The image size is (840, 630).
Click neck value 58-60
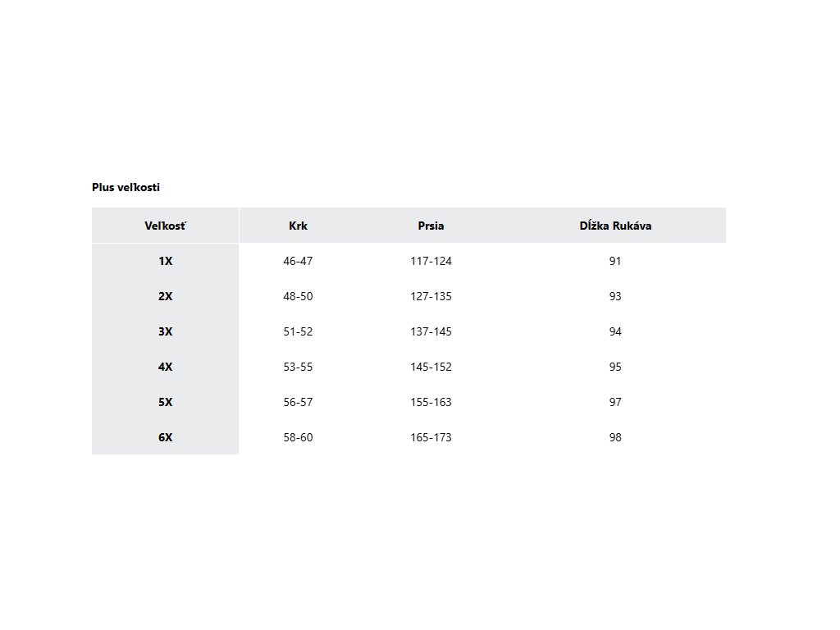pos(298,438)
